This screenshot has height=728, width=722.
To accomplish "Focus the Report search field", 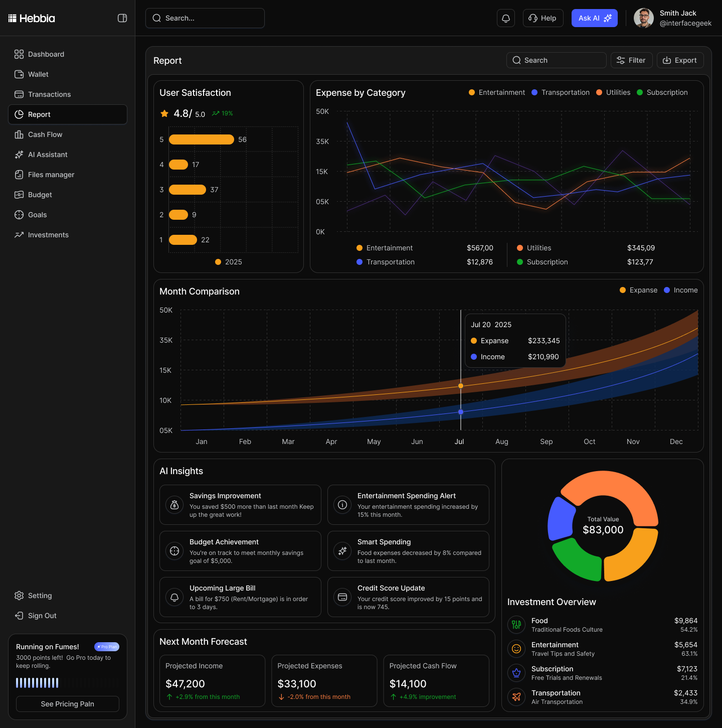I will (556, 60).
